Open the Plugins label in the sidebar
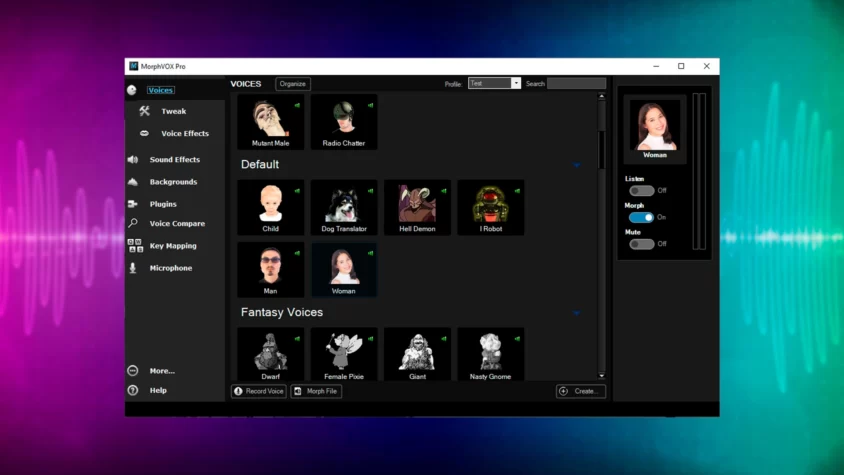The width and height of the screenshot is (844, 475). pyautogui.click(x=163, y=204)
